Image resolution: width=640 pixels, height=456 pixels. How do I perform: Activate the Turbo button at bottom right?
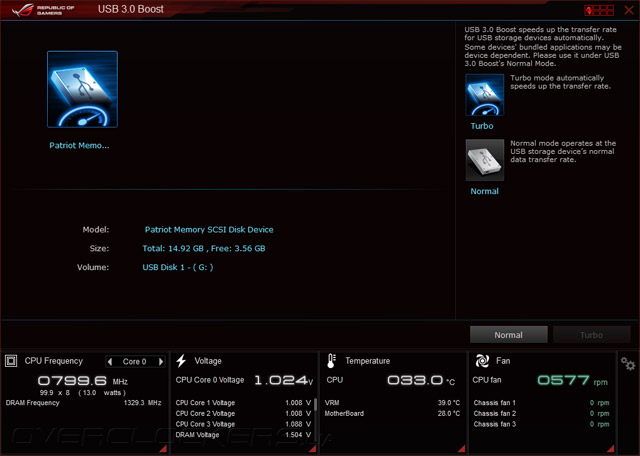591,335
